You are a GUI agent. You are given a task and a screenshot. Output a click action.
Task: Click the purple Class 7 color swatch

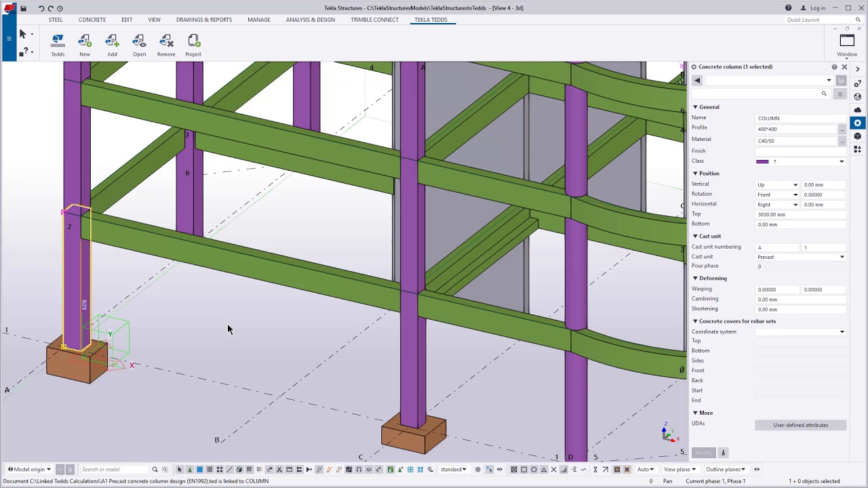click(x=763, y=162)
